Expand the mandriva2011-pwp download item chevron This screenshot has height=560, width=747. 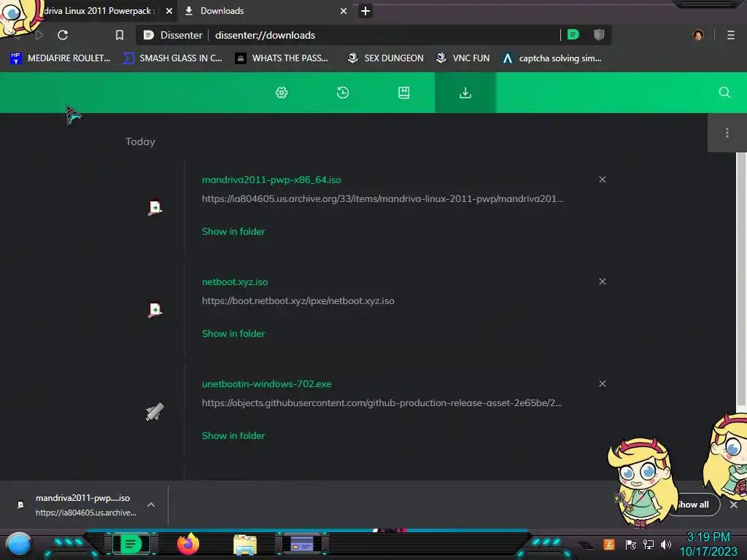click(x=151, y=505)
